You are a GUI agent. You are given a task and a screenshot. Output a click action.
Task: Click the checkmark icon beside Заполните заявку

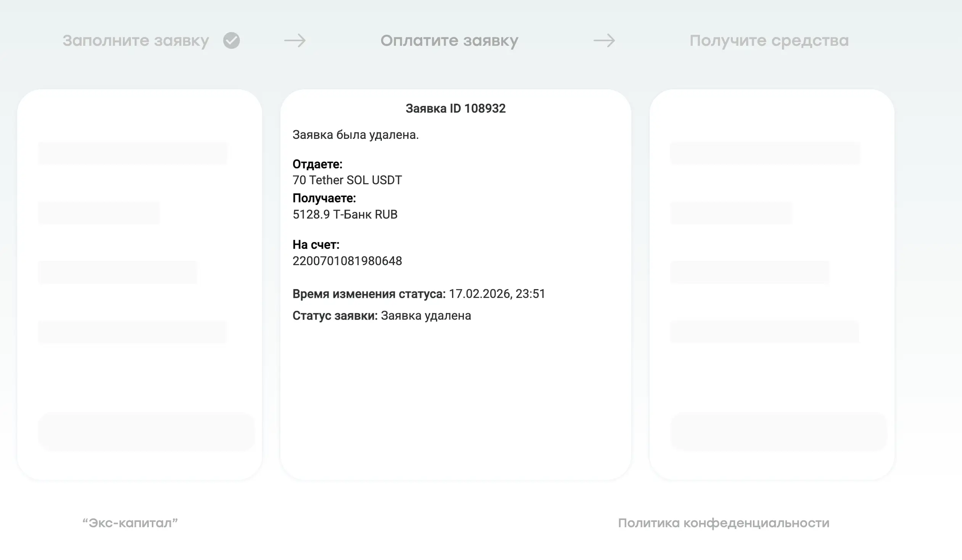click(231, 40)
